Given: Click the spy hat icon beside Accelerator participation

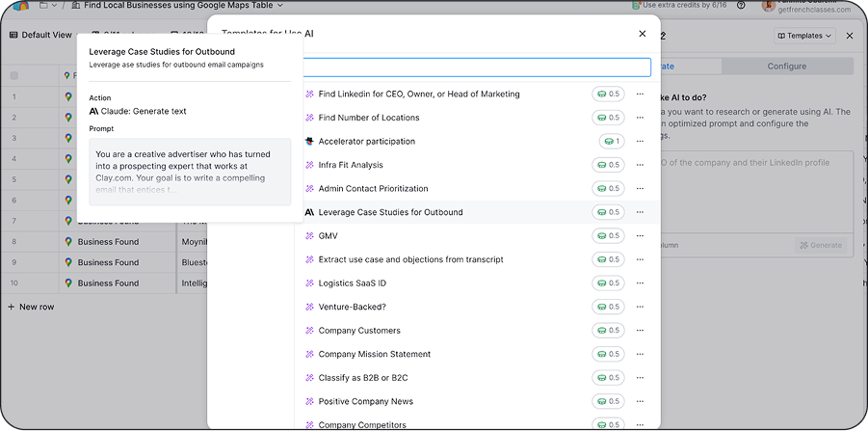Looking at the screenshot, I should (309, 142).
